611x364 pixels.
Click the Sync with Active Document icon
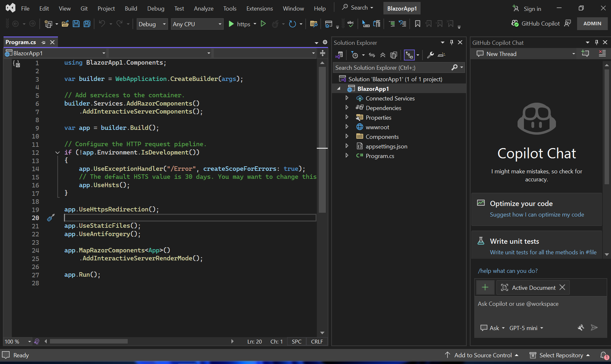[372, 55]
